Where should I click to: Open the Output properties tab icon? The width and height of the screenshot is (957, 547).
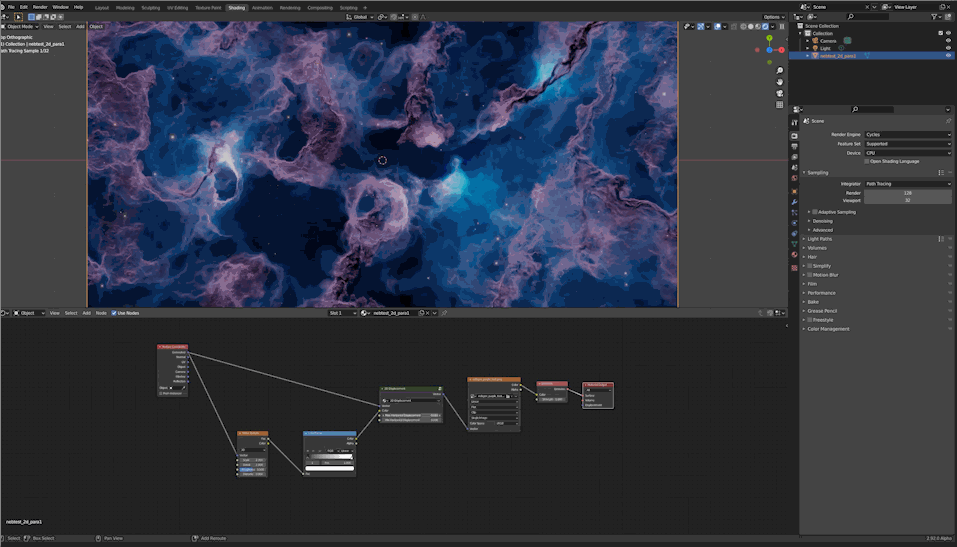[794, 147]
